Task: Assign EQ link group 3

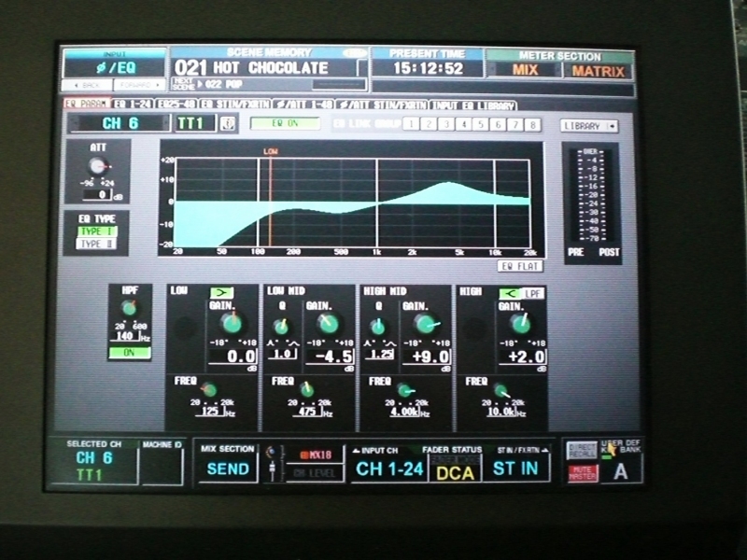Action: (446, 124)
